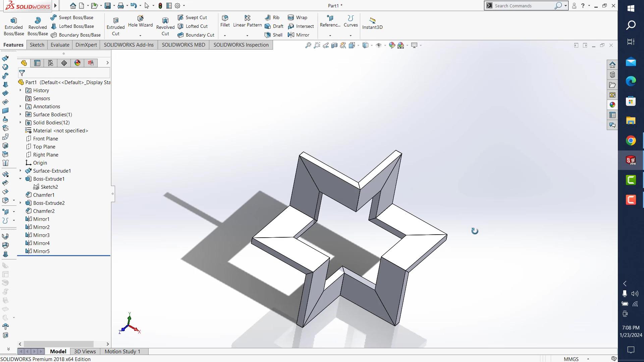Click the Zoom to Fit icon
The image size is (644, 362).
pyautogui.click(x=308, y=45)
